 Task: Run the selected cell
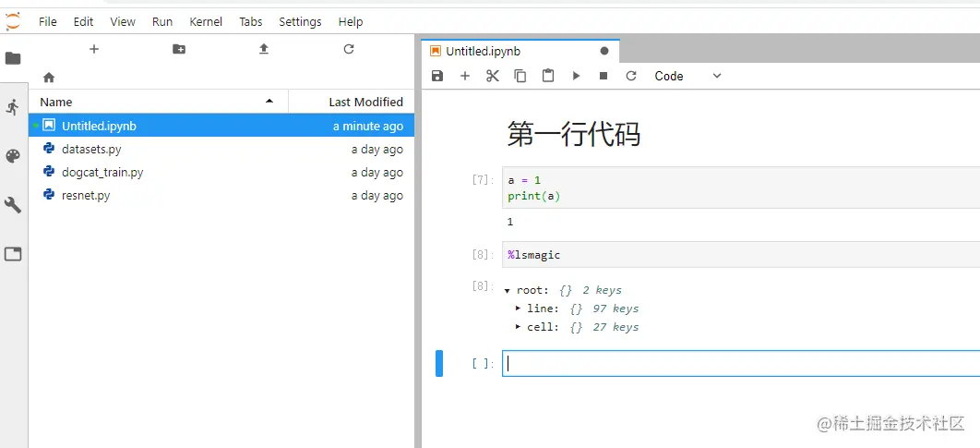pyautogui.click(x=576, y=76)
